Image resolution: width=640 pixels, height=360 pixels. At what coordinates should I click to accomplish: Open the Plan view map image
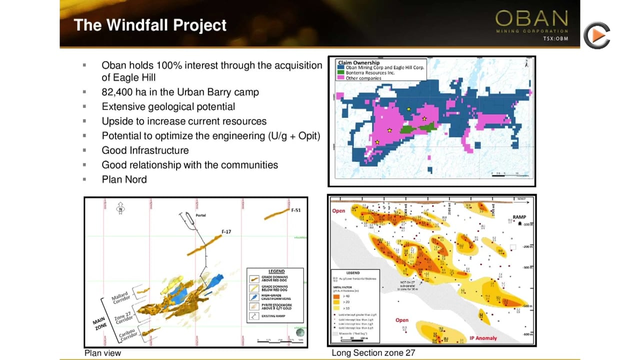click(x=196, y=272)
